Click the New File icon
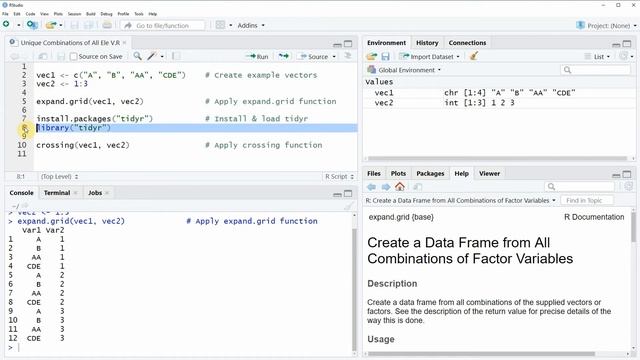This screenshot has height=360, width=640. pos(6,24)
